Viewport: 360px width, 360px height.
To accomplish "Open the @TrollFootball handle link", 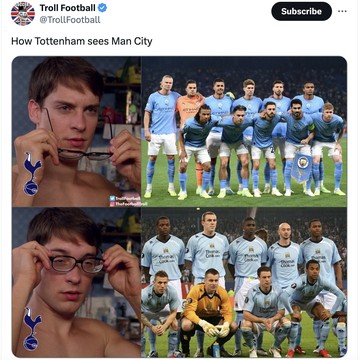I will (x=70, y=20).
